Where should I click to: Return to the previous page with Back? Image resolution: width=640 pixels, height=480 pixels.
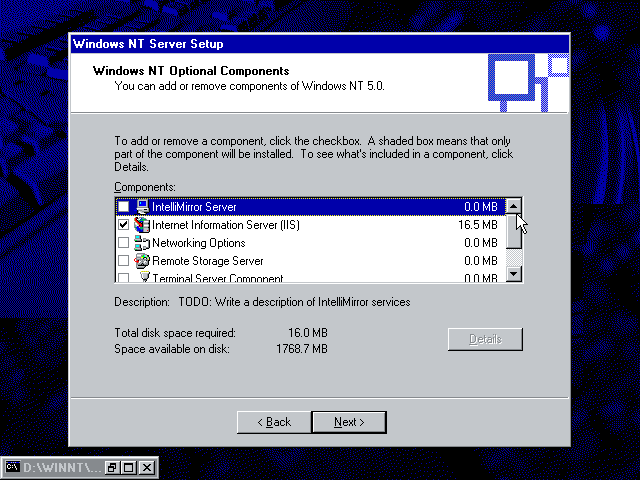(274, 422)
